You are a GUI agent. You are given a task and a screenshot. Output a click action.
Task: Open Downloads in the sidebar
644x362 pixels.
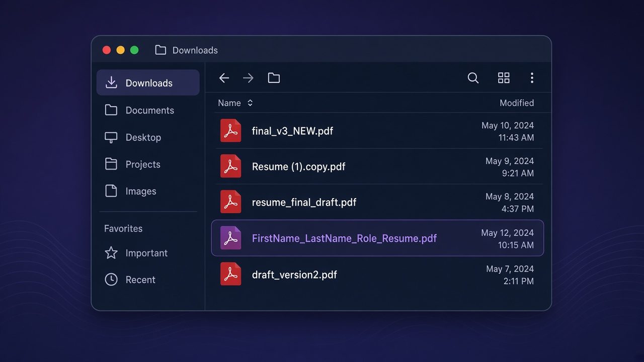[x=148, y=83]
